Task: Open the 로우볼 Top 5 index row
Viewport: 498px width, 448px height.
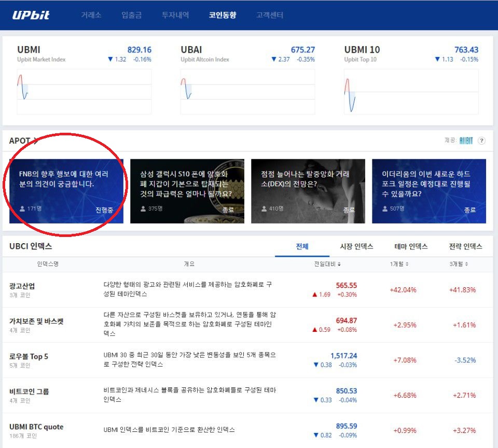Action: tap(248, 360)
